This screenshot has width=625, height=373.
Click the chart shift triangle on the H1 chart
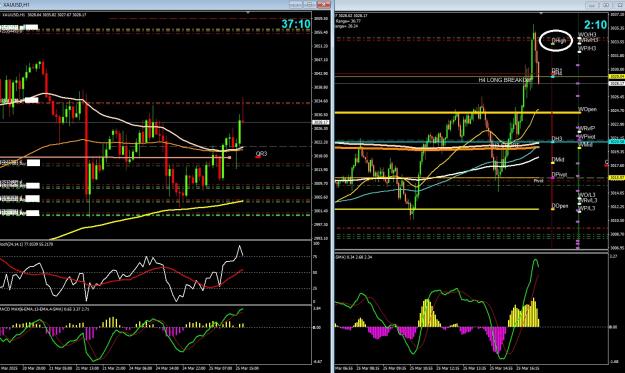tap(249, 13)
